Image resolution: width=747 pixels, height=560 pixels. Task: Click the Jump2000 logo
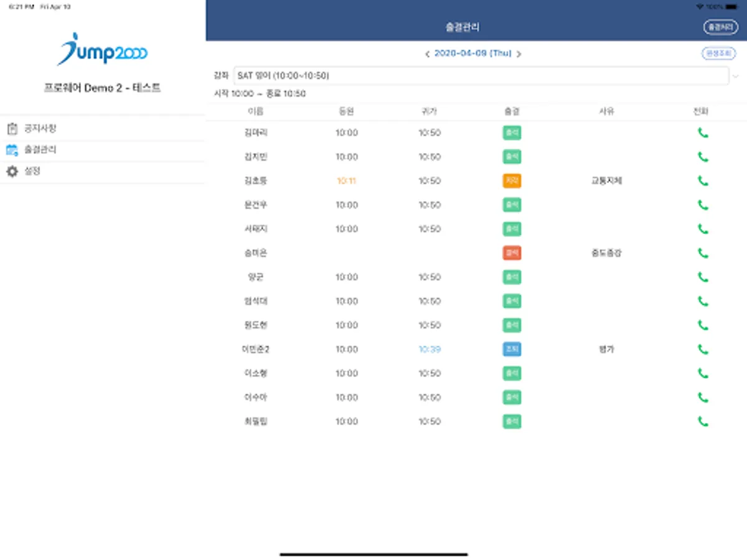click(102, 50)
